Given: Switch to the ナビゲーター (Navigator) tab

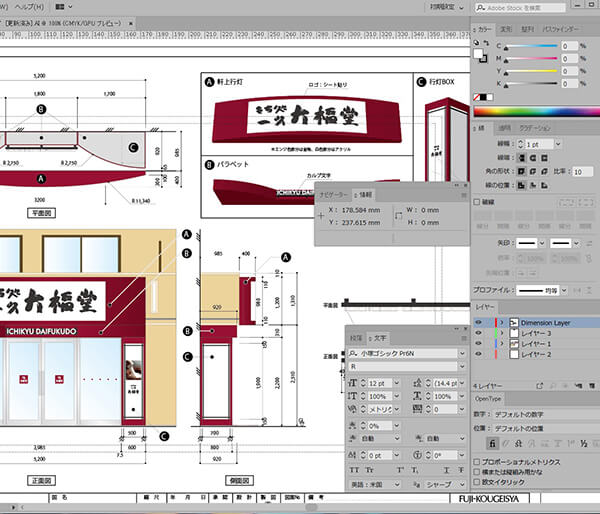Looking at the screenshot, I should [333, 195].
